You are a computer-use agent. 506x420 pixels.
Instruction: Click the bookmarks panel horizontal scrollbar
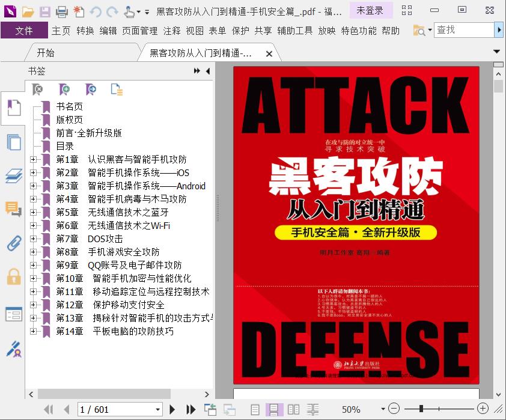[104, 394]
